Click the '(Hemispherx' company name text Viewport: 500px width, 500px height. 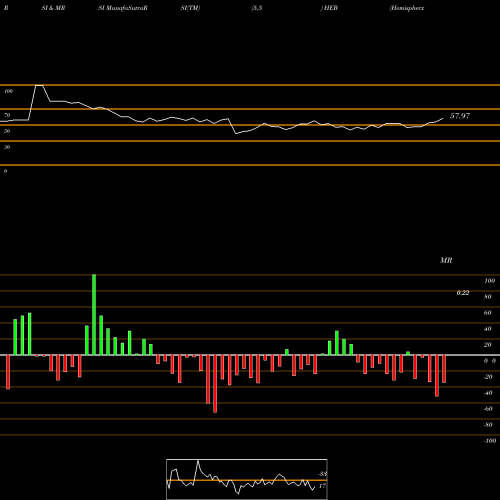pos(406,8)
